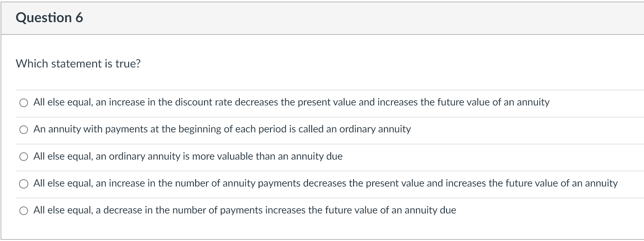Select the radio button beside the first answer

coord(24,103)
